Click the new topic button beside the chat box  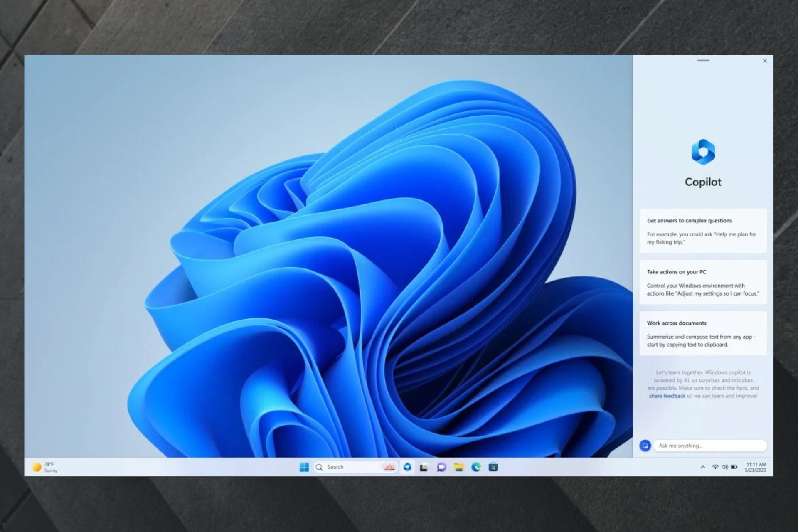[645, 446]
